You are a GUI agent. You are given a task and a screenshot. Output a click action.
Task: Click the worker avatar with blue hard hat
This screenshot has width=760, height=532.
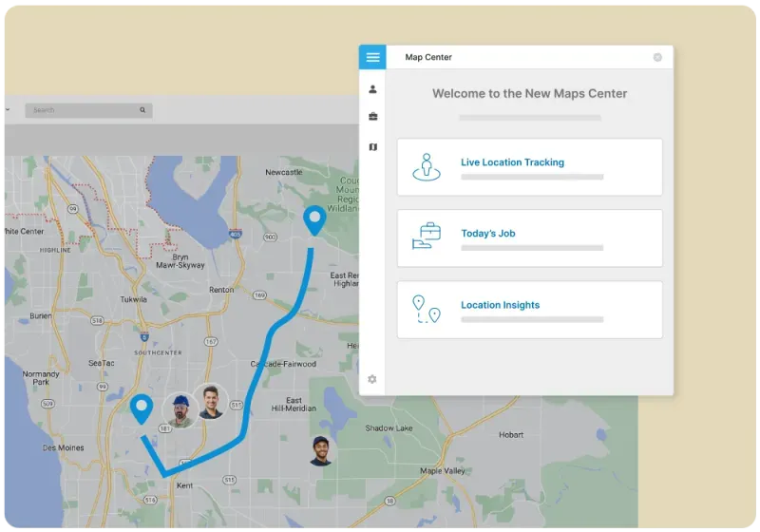click(179, 410)
